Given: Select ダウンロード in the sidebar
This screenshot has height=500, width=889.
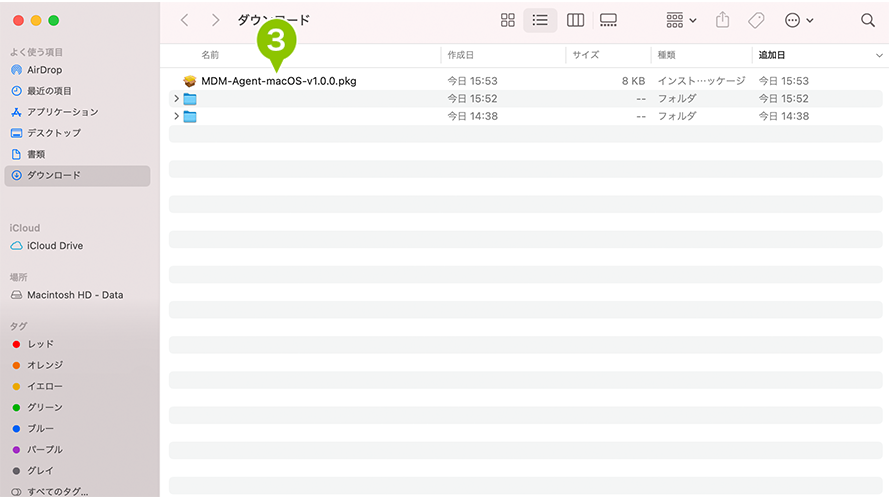Looking at the screenshot, I should 78,175.
